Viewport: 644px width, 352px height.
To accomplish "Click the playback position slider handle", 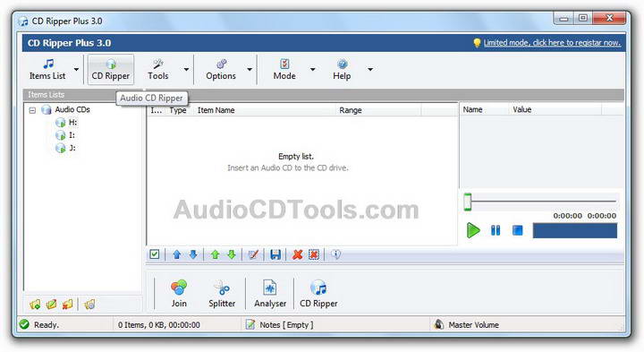I will [x=468, y=202].
